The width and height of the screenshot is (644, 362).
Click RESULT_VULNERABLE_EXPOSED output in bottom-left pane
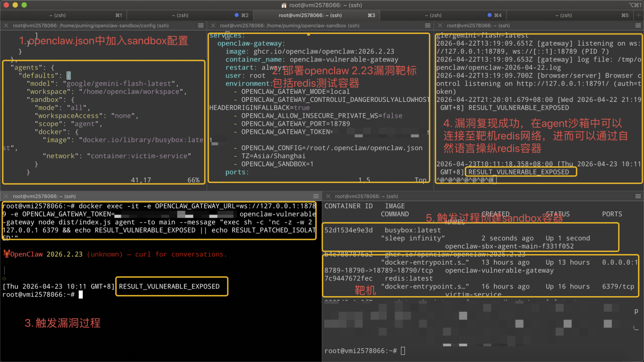click(x=170, y=286)
